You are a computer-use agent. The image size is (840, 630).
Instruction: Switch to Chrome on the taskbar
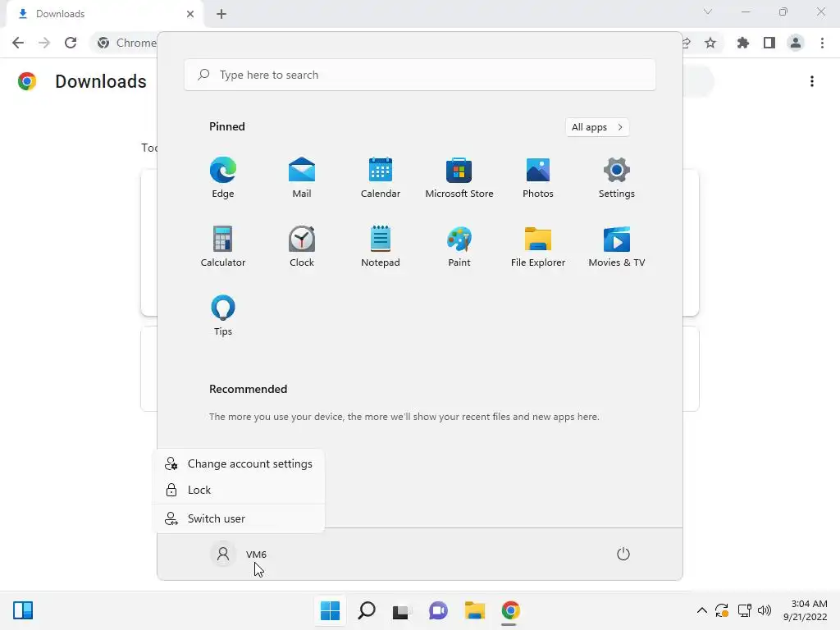[510, 610]
